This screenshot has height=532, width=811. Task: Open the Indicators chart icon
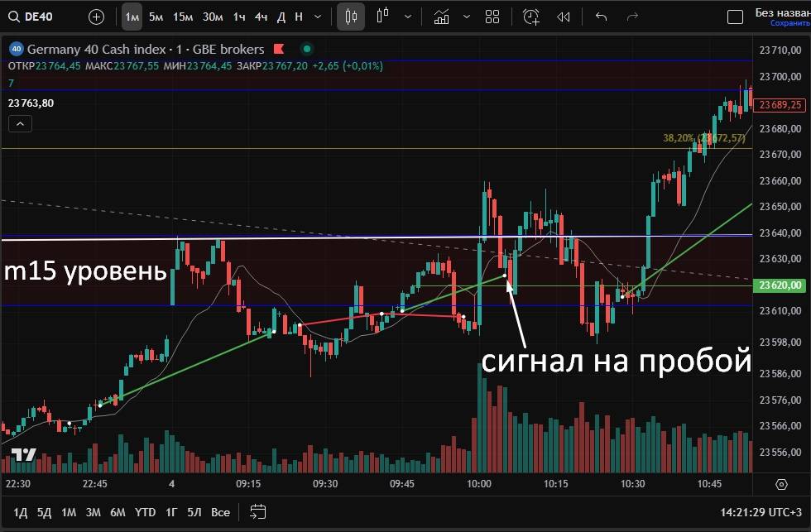(x=442, y=17)
